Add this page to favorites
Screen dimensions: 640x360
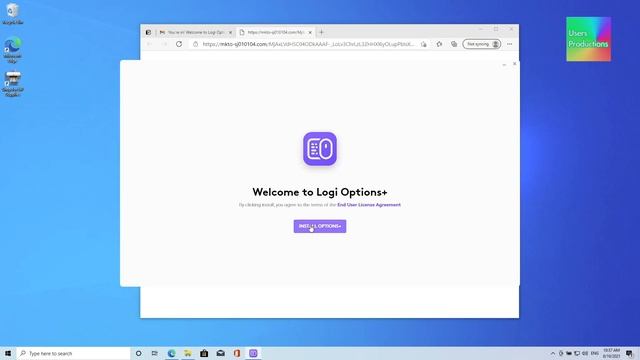pyautogui.click(x=424, y=44)
